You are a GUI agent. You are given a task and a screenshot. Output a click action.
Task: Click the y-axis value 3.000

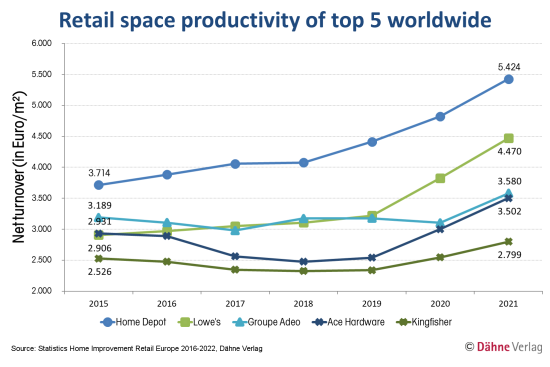click(x=41, y=229)
